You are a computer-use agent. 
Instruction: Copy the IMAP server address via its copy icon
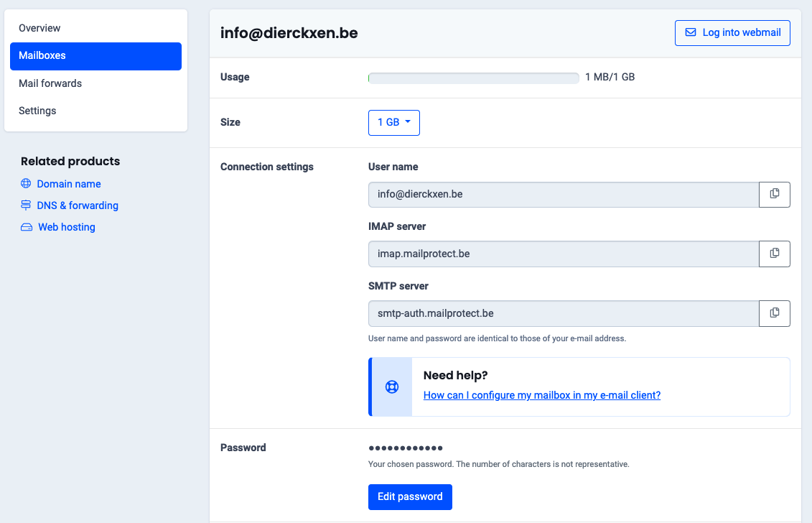(x=774, y=254)
